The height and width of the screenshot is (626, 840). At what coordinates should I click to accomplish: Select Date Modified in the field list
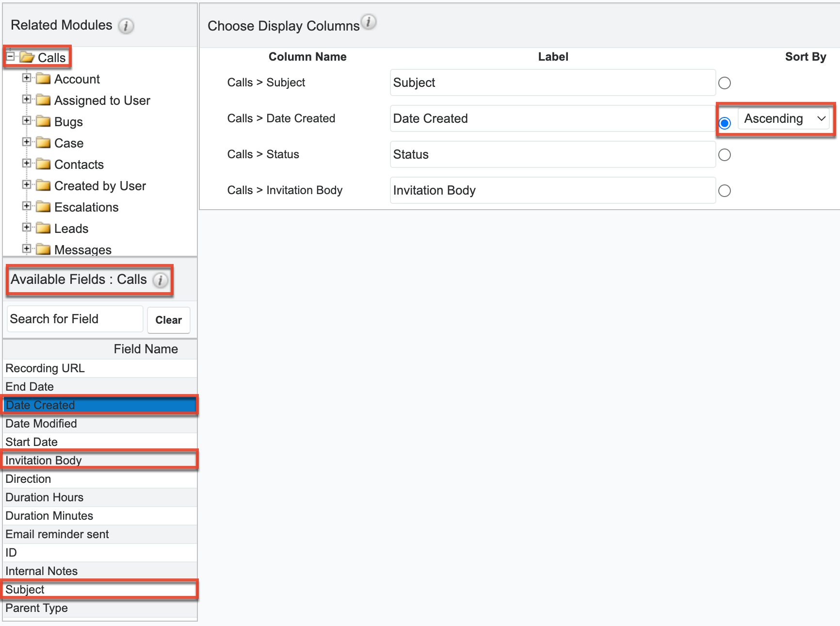[41, 424]
